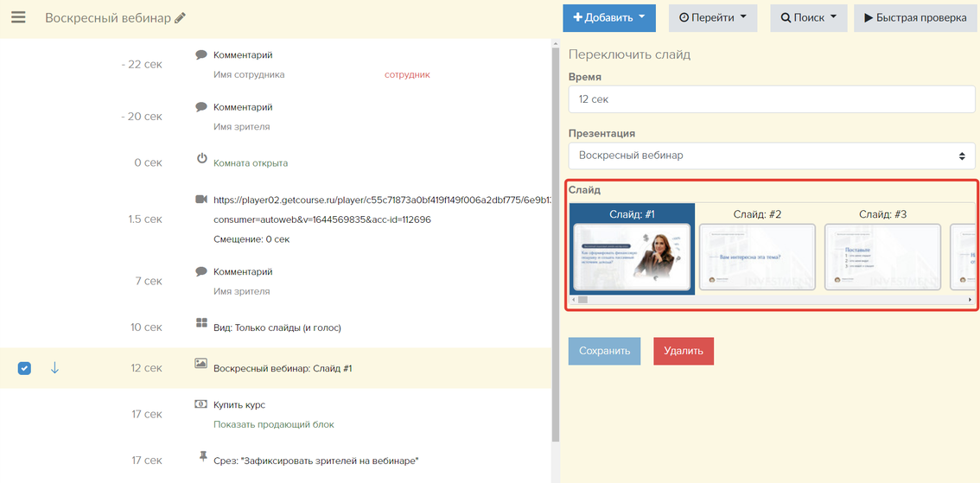Click the video camera icon for player URL
Viewport: 980px width, 483px height.
click(x=201, y=200)
